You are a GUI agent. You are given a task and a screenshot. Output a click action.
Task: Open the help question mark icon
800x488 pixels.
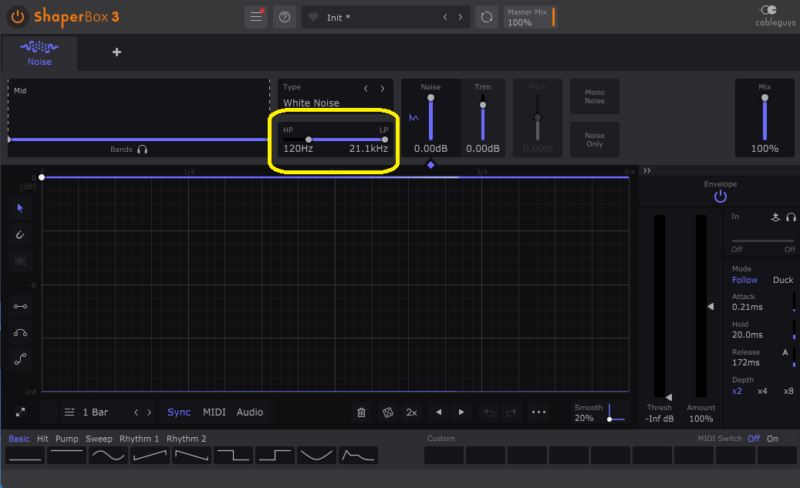(284, 17)
